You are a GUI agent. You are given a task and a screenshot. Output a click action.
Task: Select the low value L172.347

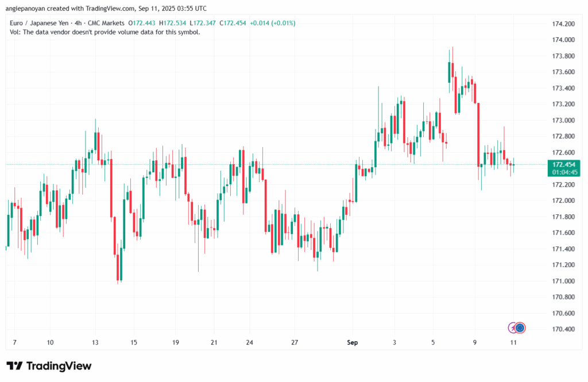tap(203, 24)
